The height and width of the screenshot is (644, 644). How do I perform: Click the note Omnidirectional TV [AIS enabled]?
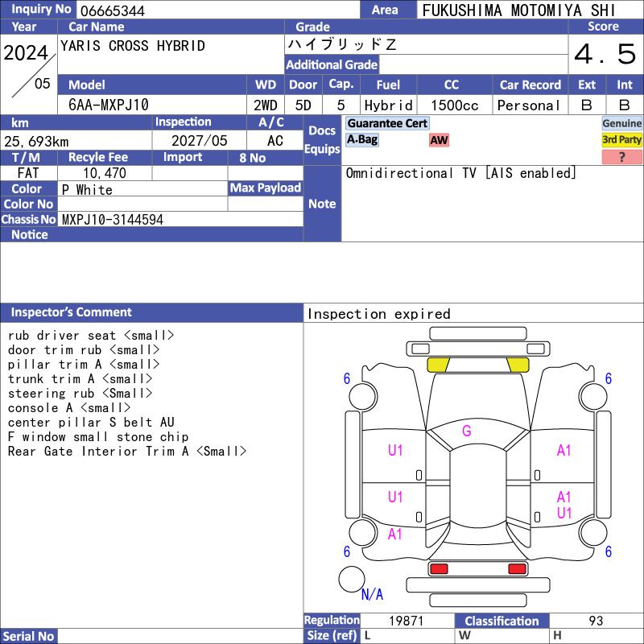click(x=460, y=173)
